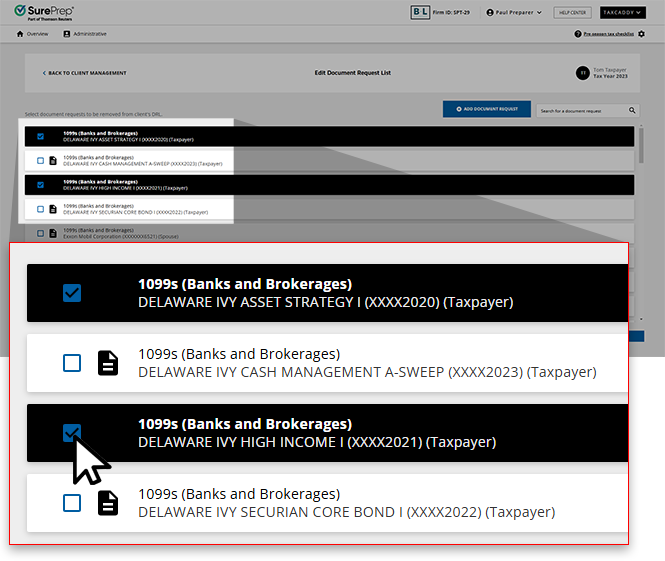Click 'Tax Year 2023' label

point(610,76)
